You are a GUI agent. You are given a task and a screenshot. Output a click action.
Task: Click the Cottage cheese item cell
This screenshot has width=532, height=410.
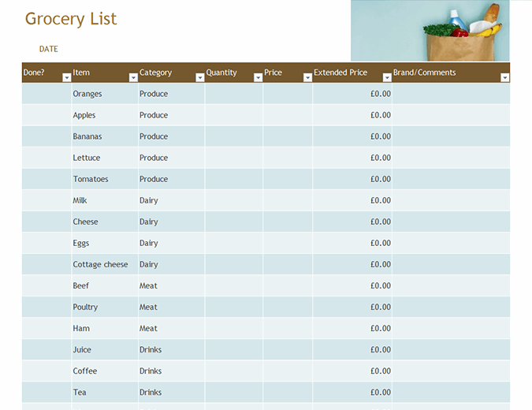[104, 264]
